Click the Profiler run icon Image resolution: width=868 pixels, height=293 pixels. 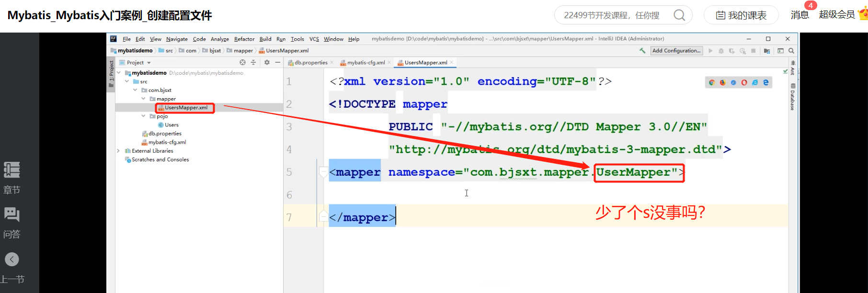tap(742, 51)
